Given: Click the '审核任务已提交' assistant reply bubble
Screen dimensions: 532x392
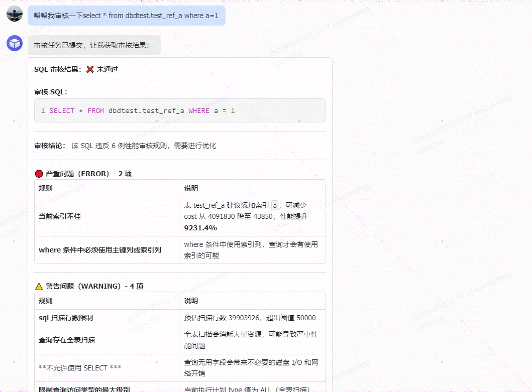Looking at the screenshot, I should click(94, 45).
